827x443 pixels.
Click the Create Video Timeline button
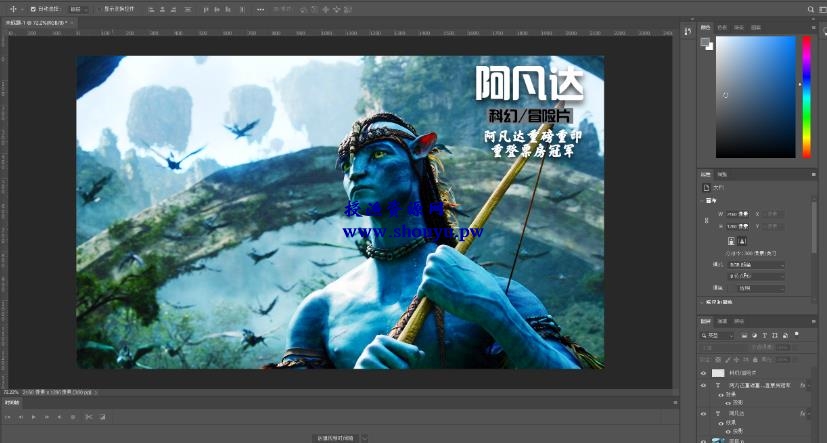336,438
